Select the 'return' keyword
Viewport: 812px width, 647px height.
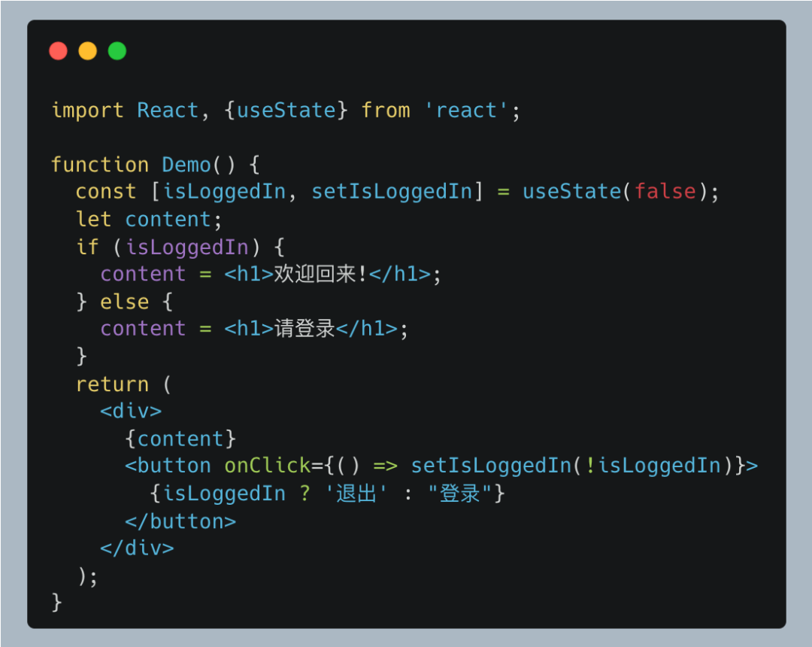[x=112, y=384]
